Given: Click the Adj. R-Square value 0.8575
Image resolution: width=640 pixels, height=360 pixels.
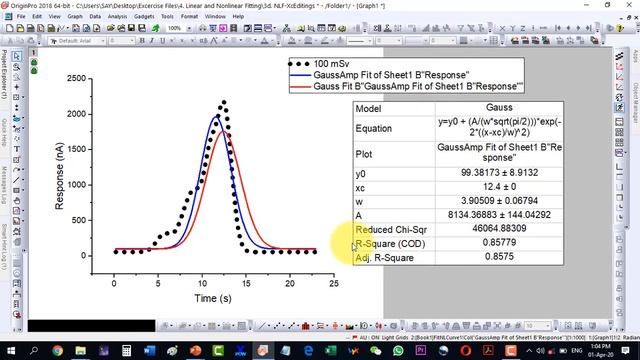Looking at the screenshot, I should pos(499,257).
